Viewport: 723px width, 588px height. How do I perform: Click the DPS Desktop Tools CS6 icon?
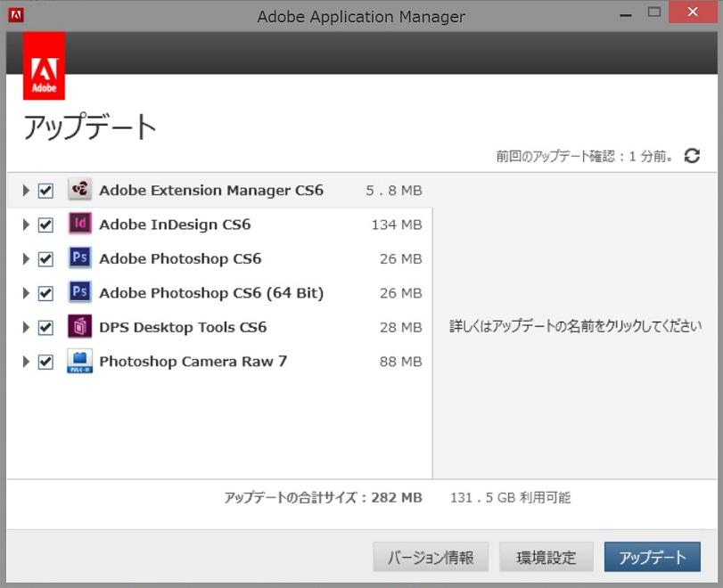(x=80, y=327)
